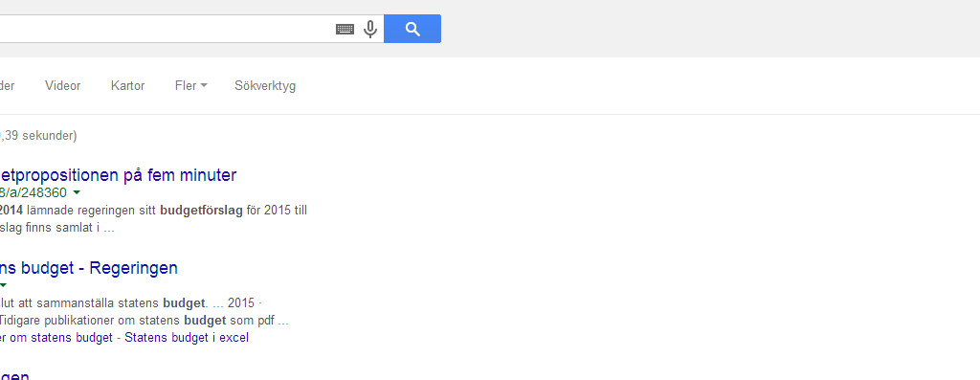980x380 pixels.
Task: Open the 'om statens budget' sitelink
Action: [x=56, y=338]
